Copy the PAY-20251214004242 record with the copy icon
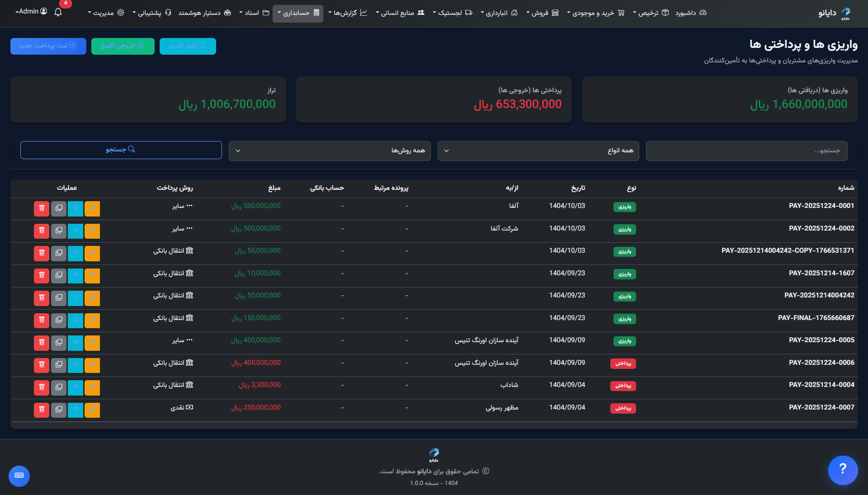 coord(59,297)
